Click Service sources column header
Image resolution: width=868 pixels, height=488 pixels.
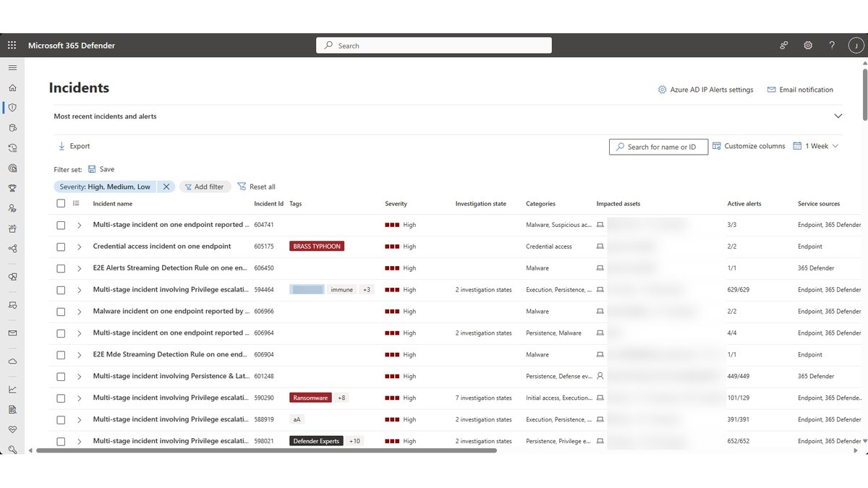point(820,204)
